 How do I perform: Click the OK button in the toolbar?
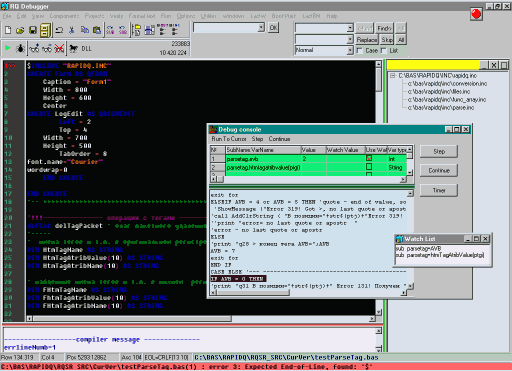(x=273, y=28)
